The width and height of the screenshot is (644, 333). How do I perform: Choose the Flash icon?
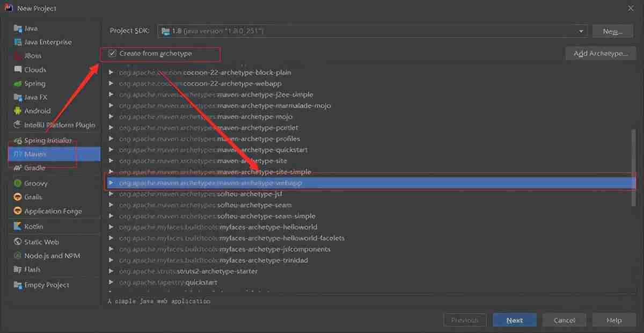(x=18, y=270)
